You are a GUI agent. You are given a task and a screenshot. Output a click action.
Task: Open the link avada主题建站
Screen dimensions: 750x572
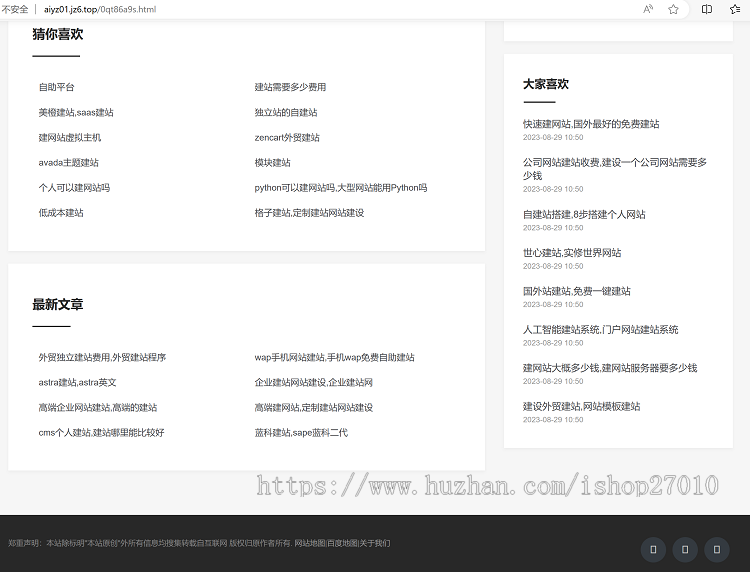point(68,163)
